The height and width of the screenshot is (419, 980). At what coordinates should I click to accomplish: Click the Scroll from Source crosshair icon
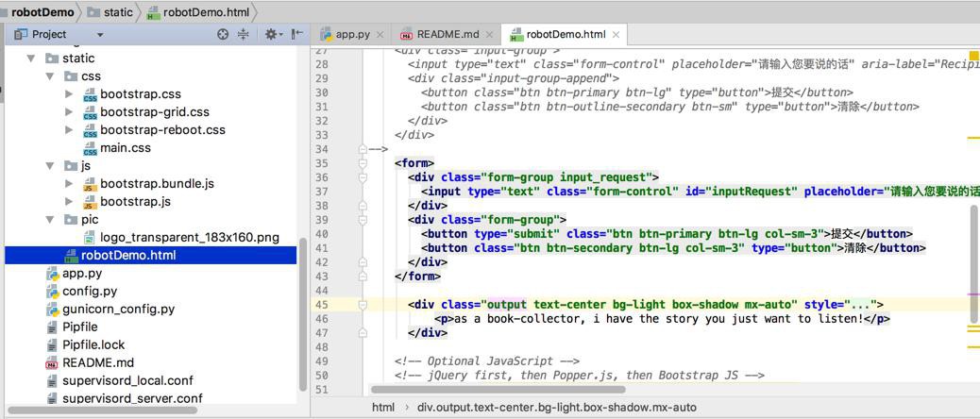click(x=223, y=34)
